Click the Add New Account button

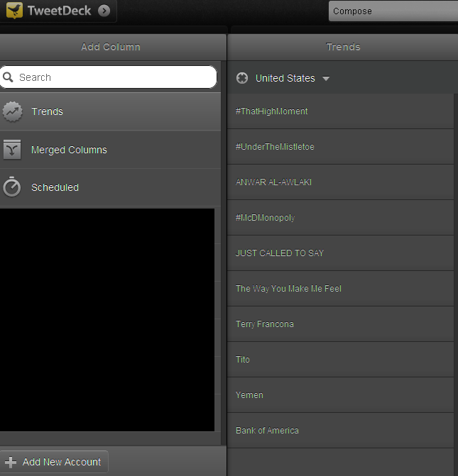click(x=54, y=462)
